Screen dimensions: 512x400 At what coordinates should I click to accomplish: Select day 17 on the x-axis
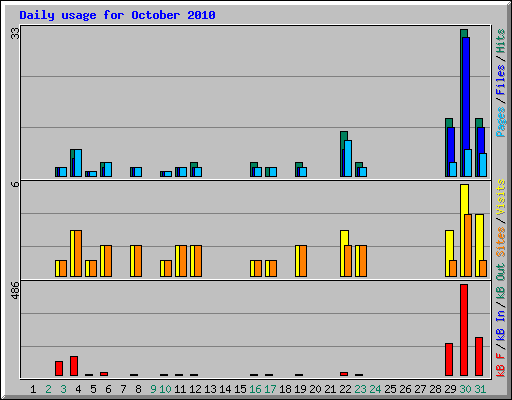[270, 389]
